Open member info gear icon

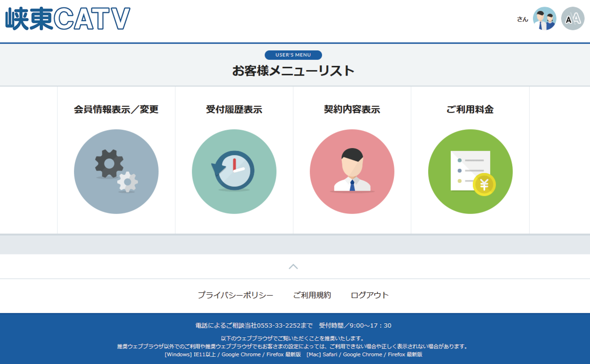click(116, 172)
